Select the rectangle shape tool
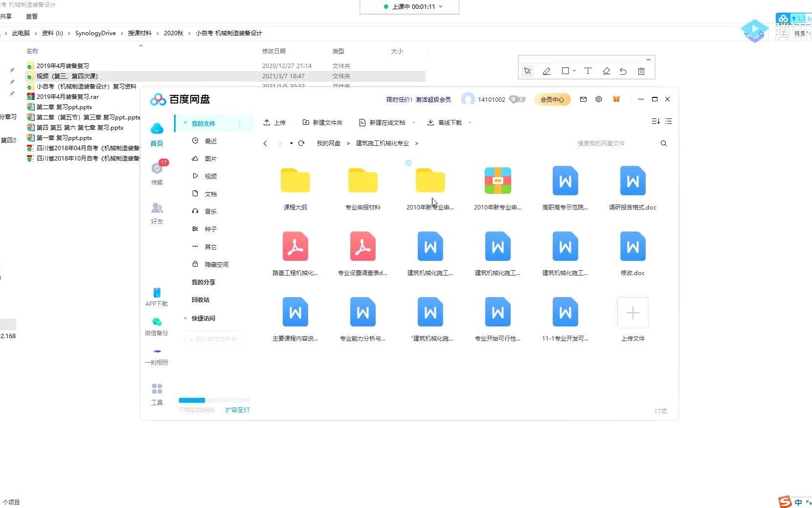Viewport: 812px width, 508px height. (565, 71)
